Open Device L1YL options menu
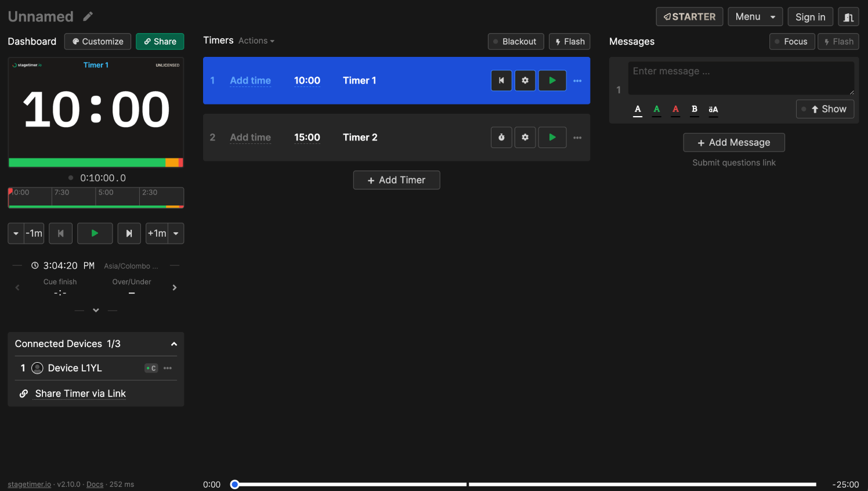The height and width of the screenshot is (491, 868). (x=168, y=368)
